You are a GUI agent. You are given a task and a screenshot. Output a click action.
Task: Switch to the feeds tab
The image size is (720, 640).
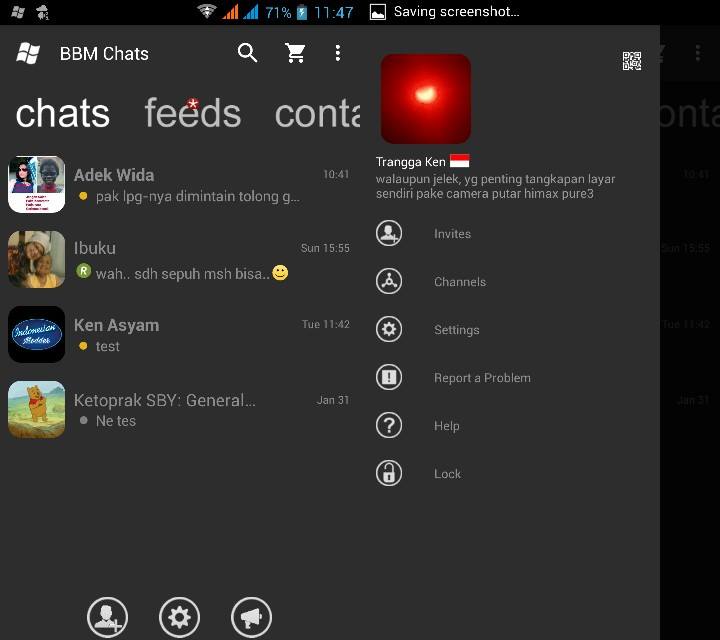192,113
